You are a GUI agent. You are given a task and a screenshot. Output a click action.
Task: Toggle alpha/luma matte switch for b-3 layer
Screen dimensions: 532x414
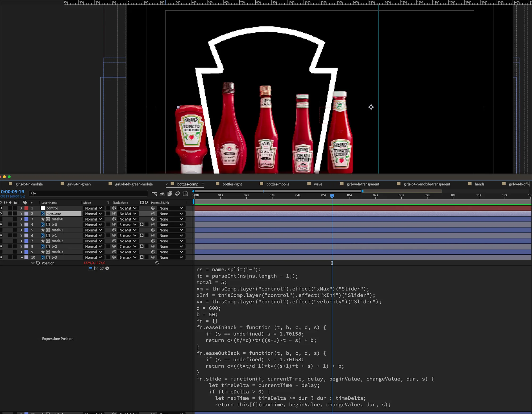(142, 257)
